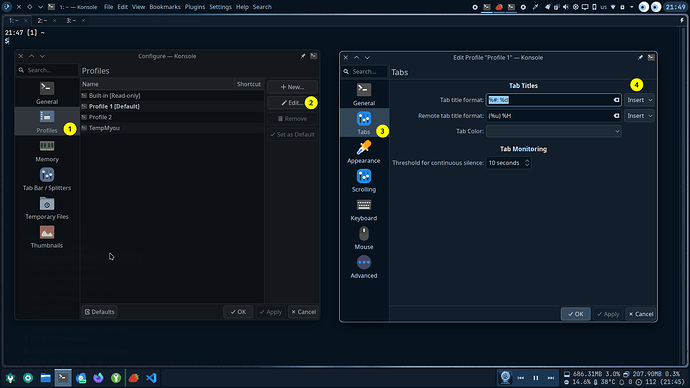
Task: Open View menu in Konsole
Action: pos(138,7)
